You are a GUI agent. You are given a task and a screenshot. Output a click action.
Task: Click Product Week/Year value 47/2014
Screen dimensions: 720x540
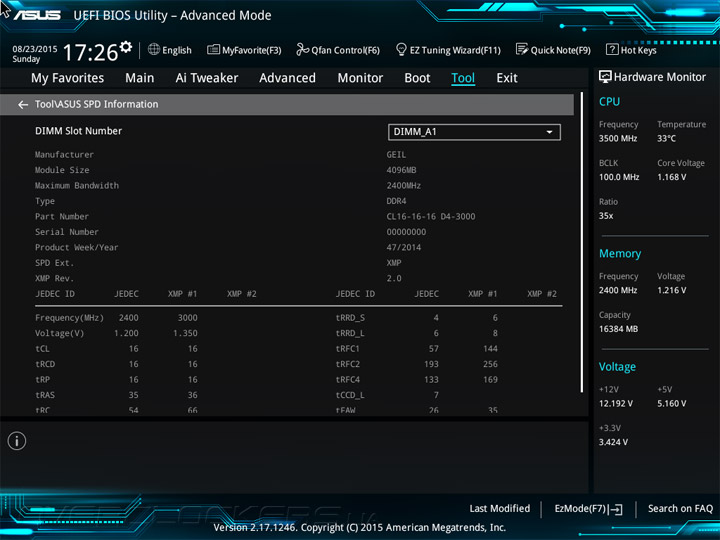tap(404, 248)
